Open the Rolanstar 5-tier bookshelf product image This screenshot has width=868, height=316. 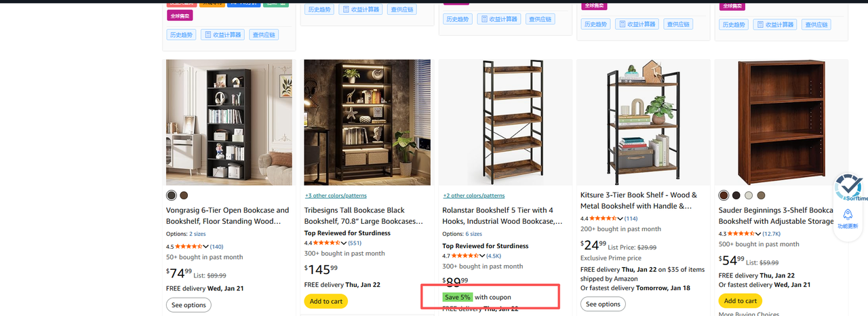click(x=506, y=121)
